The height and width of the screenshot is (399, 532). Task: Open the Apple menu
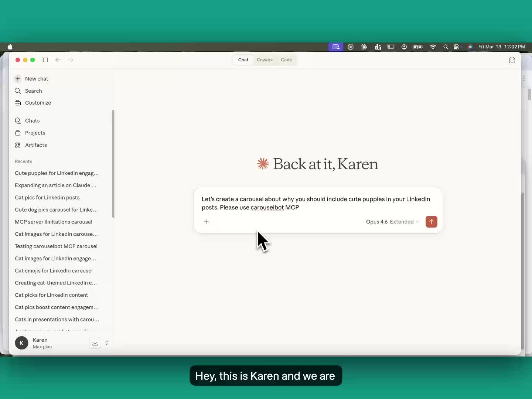(10, 47)
